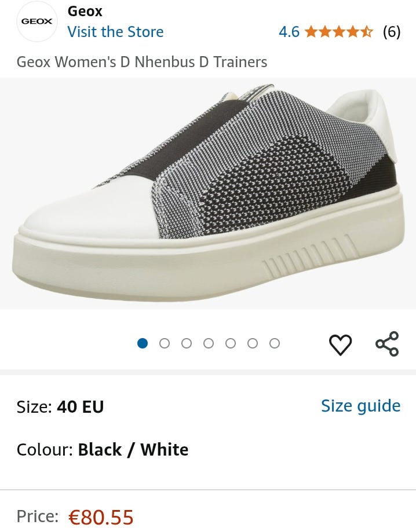
Task: Select the first image pagination dot
Action: click(143, 343)
